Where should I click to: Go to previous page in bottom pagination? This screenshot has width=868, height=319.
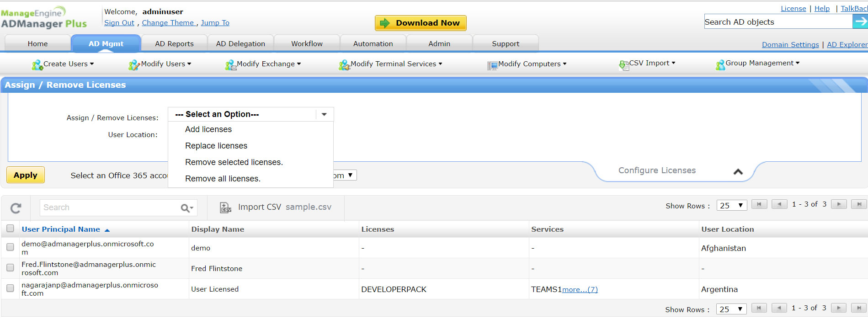pos(779,308)
